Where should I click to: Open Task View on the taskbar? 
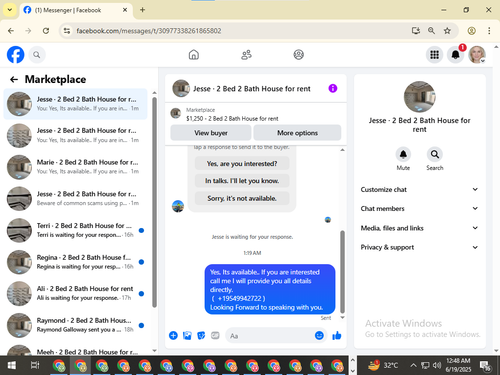35,366
